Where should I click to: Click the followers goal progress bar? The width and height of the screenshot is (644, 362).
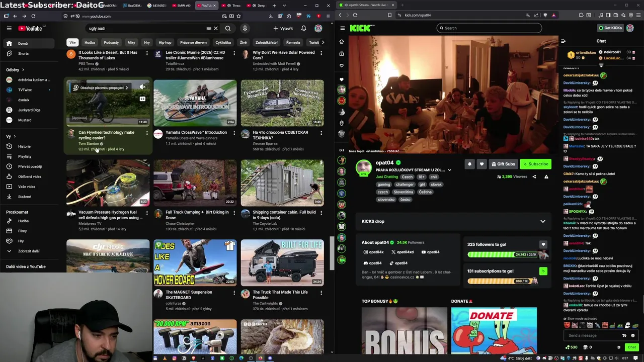pos(503,254)
